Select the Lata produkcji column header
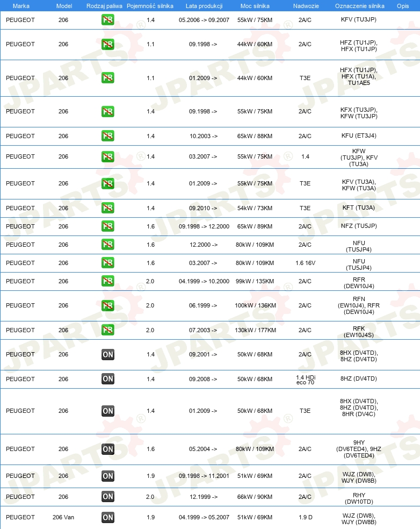Viewport: 420px width, 529px height. (x=204, y=6)
